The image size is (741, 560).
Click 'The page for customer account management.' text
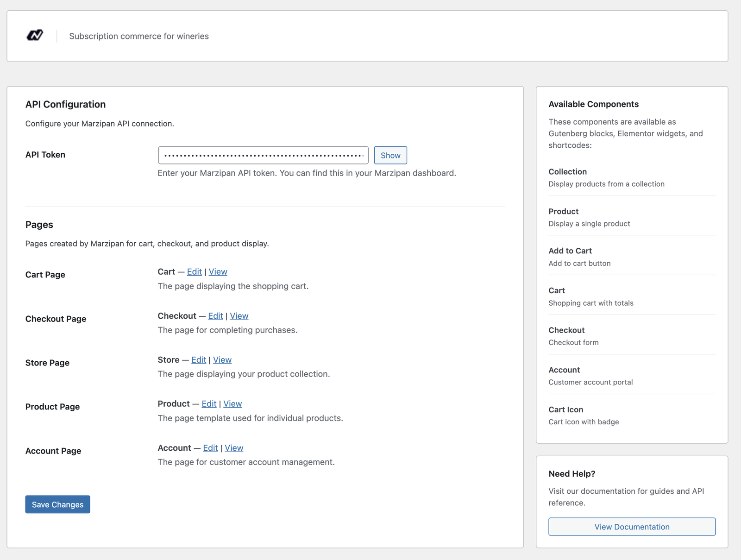(x=246, y=462)
